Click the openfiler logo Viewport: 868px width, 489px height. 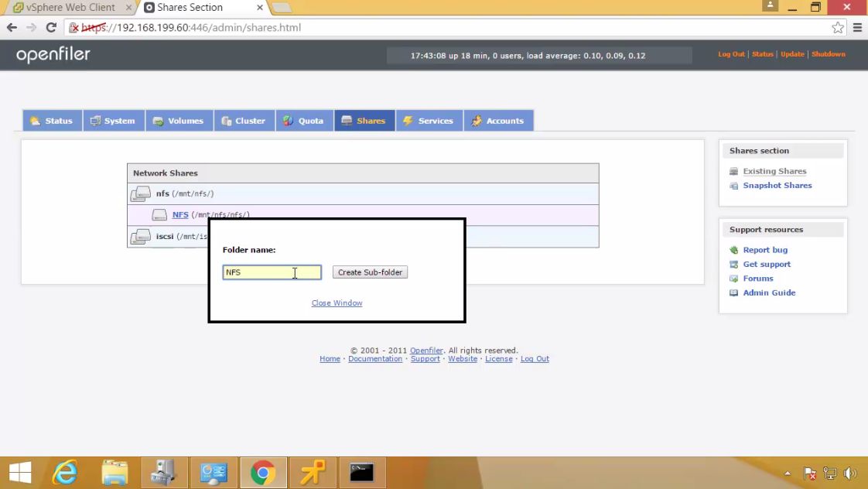(x=53, y=54)
